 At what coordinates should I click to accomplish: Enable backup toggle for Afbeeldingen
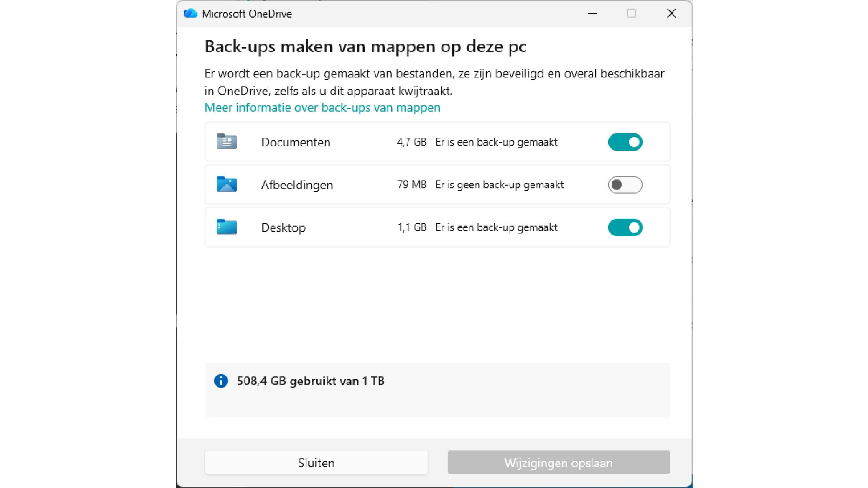click(x=625, y=185)
